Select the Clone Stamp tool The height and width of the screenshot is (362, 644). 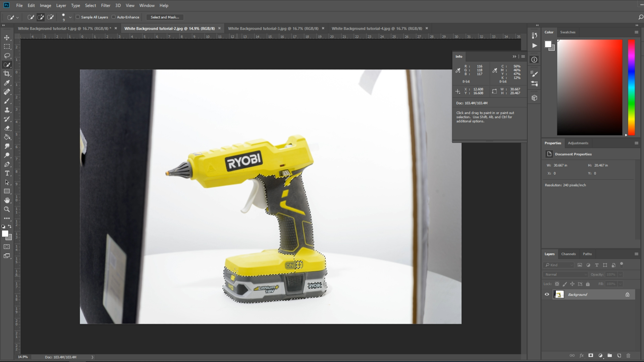click(7, 110)
